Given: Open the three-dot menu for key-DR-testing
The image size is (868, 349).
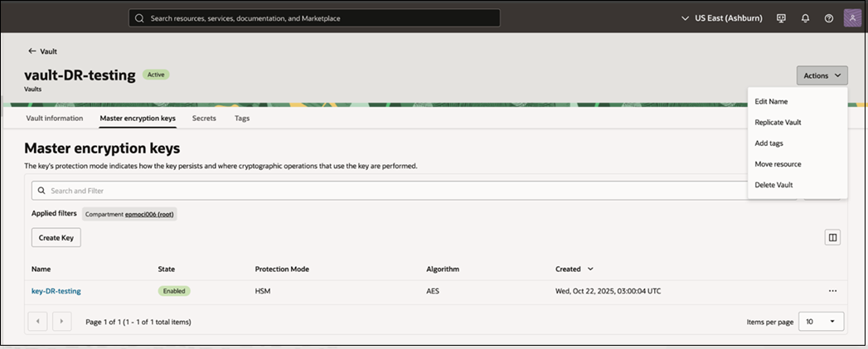Looking at the screenshot, I should coord(832,291).
